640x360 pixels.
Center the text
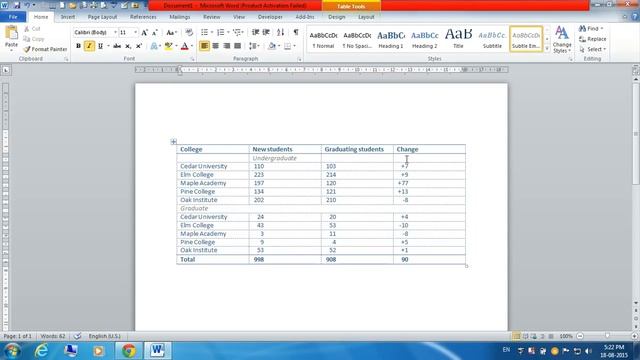coord(216,46)
